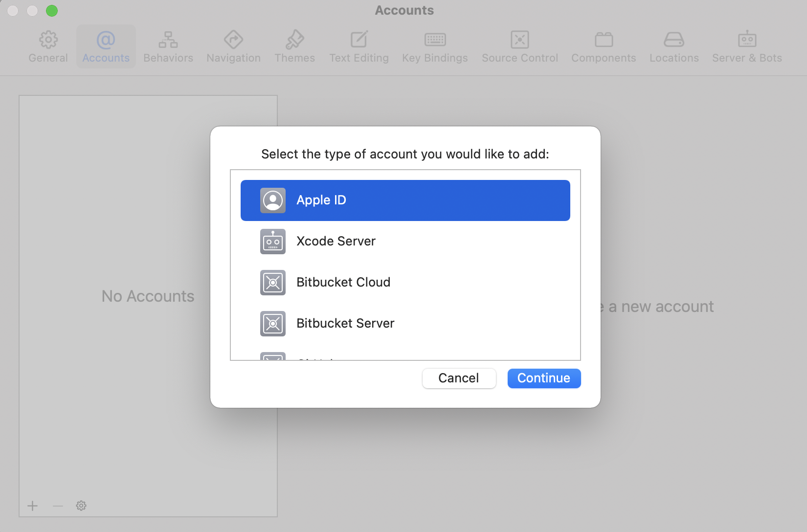This screenshot has width=807, height=532.
Task: Open the Locations drive icon
Action: tap(674, 40)
